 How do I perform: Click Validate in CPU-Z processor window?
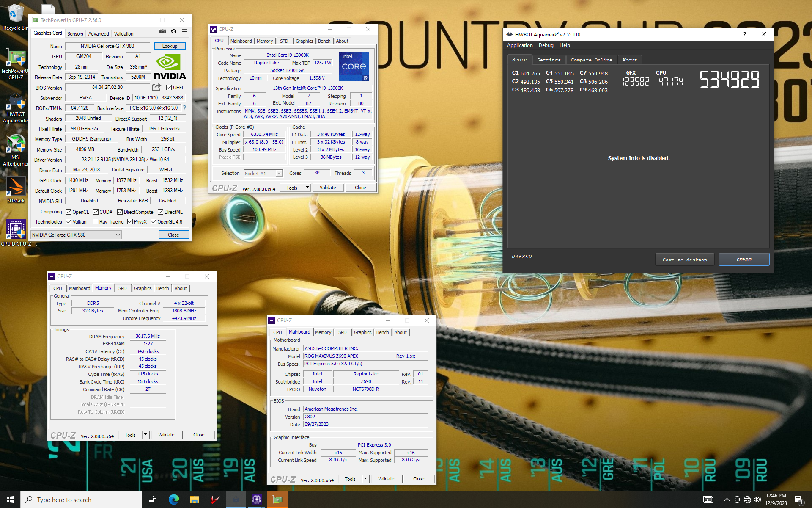pos(328,188)
